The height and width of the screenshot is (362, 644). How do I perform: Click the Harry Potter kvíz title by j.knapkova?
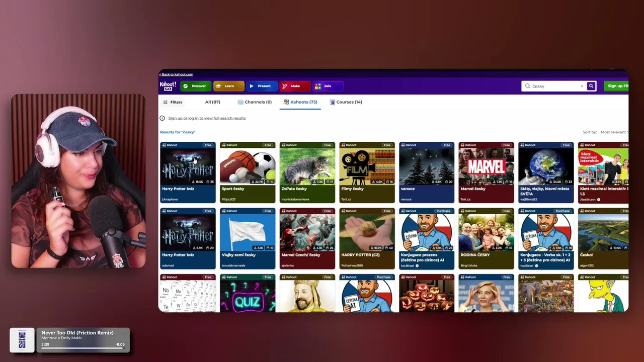(x=178, y=189)
